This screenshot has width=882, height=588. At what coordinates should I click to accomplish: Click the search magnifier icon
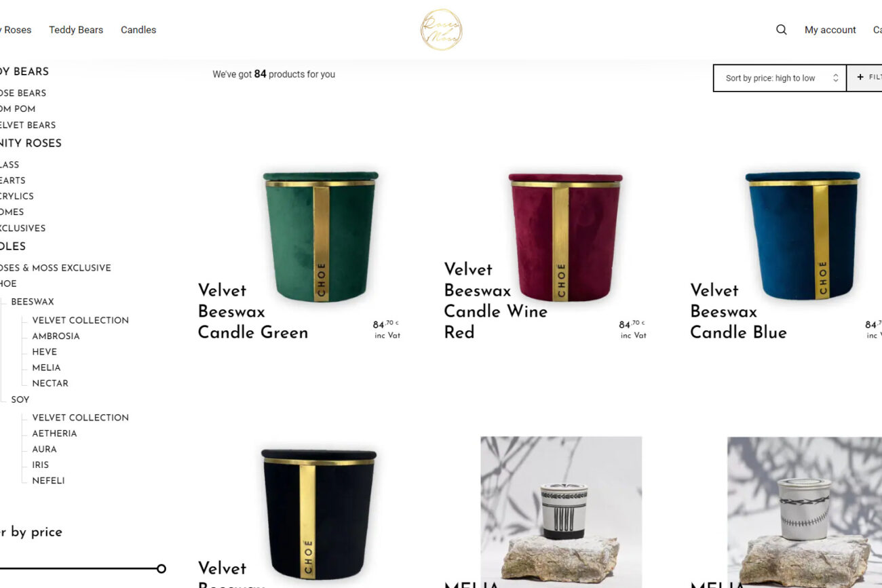(x=782, y=30)
